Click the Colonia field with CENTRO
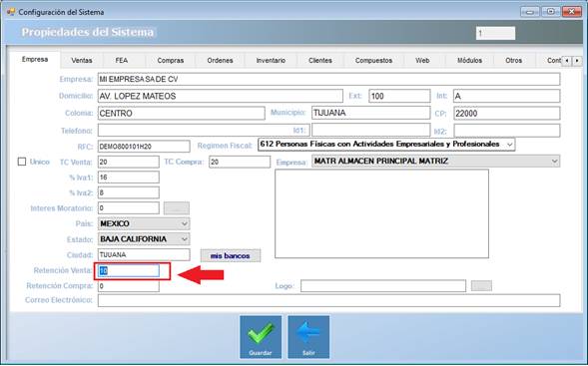 (x=181, y=113)
